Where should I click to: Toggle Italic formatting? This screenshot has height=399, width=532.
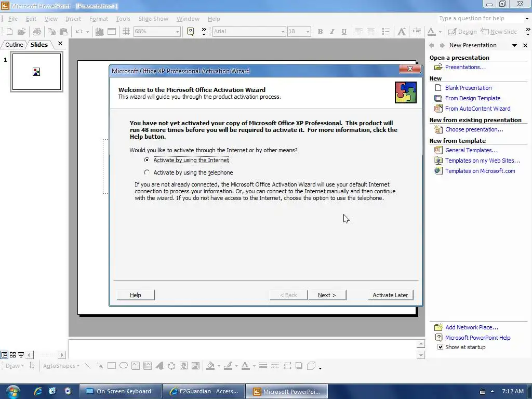[x=332, y=32]
